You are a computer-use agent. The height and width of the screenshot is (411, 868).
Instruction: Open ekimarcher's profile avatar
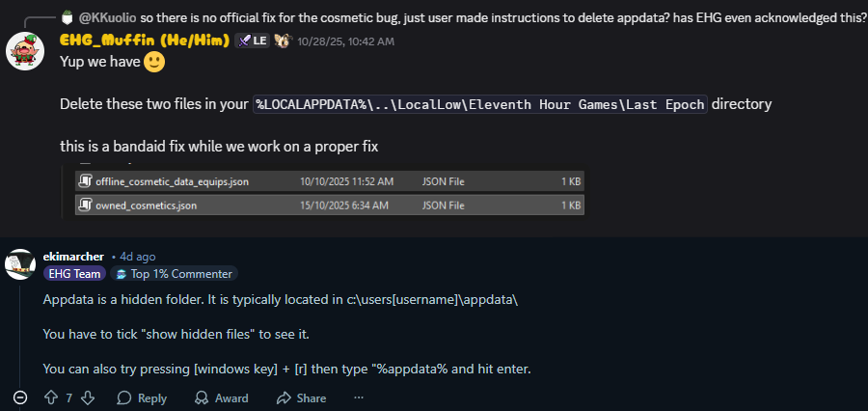coord(20,263)
